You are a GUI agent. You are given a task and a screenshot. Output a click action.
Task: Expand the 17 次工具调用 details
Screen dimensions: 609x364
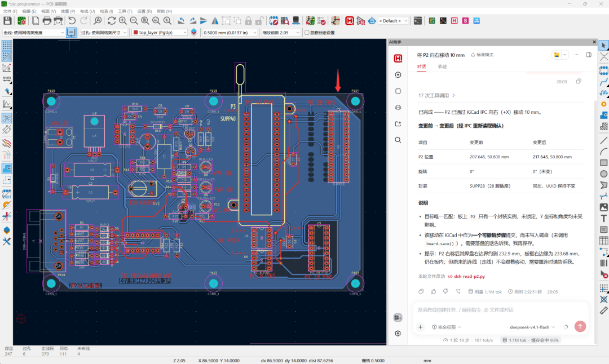pos(436,95)
